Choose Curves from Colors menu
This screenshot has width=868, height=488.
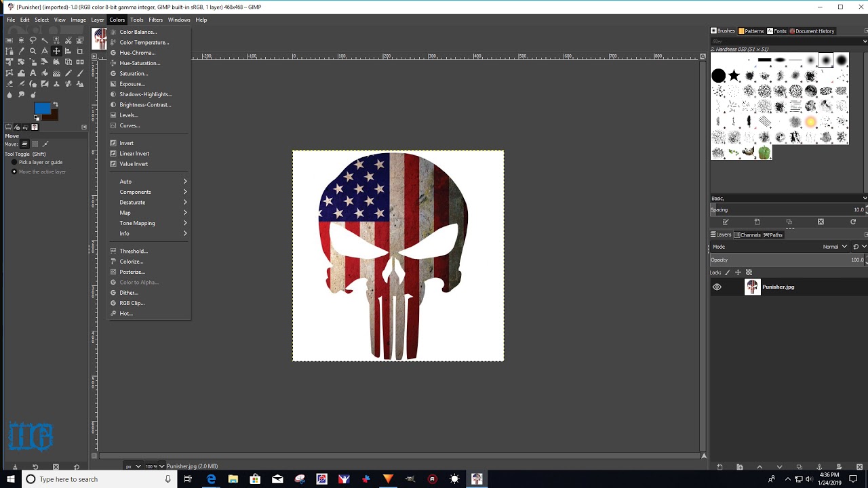click(149, 125)
